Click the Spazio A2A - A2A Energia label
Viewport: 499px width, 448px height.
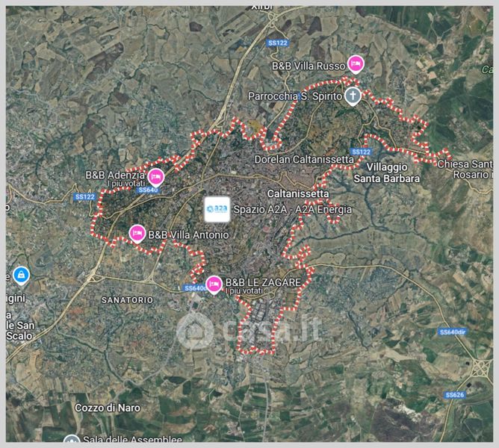point(293,209)
